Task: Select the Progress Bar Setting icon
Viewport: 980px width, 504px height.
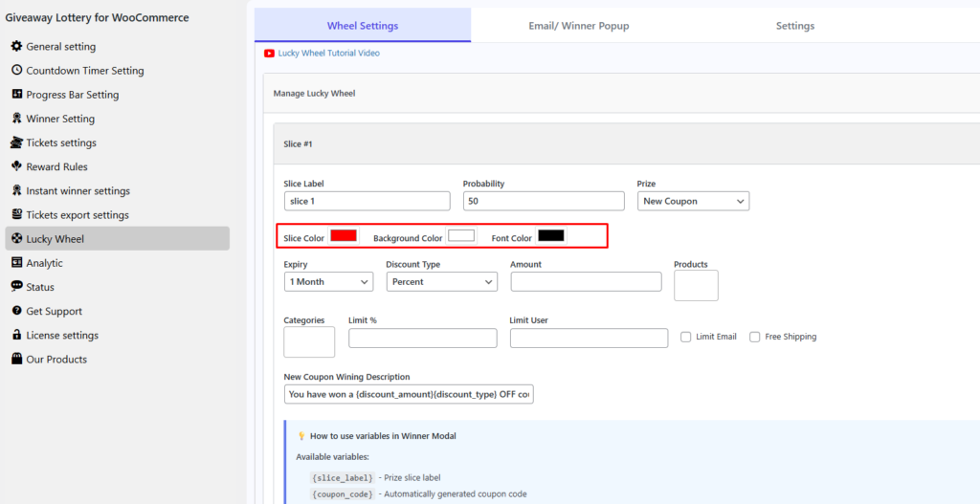Action: [x=16, y=94]
